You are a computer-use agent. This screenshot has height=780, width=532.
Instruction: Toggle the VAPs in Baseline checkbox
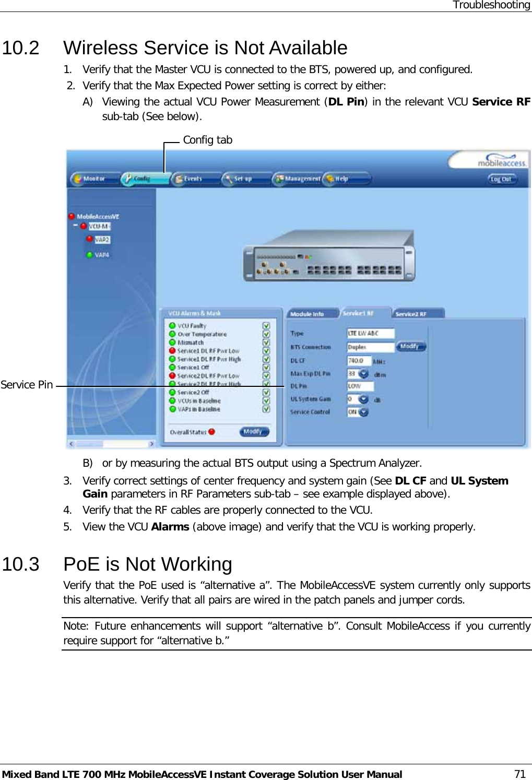266,409
